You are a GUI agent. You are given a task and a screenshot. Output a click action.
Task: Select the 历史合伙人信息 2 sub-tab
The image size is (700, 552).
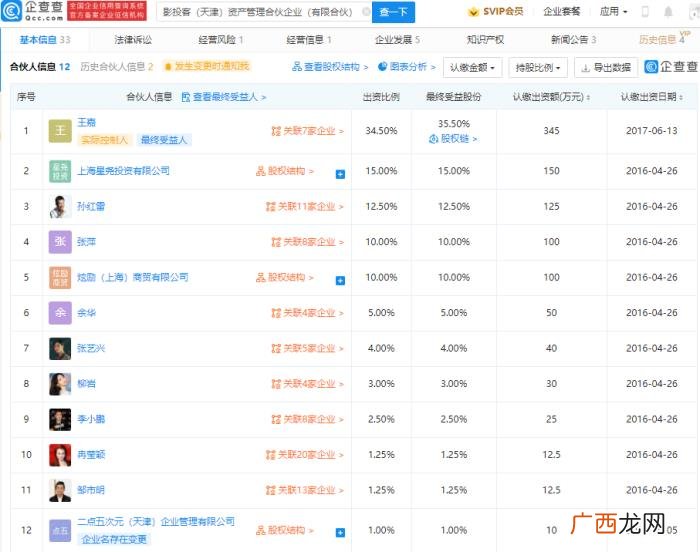click(117, 67)
